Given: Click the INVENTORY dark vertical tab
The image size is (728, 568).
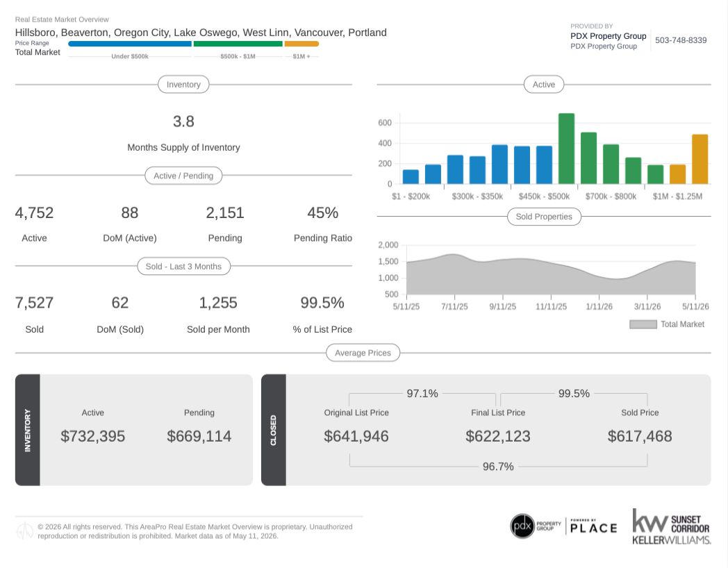Looking at the screenshot, I should [27, 431].
